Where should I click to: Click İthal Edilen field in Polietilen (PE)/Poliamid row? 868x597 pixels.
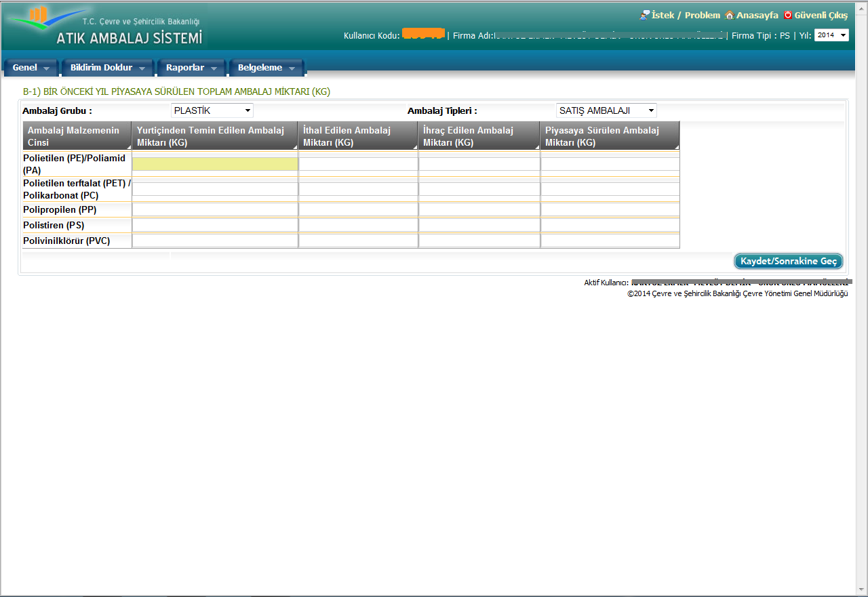pos(358,164)
